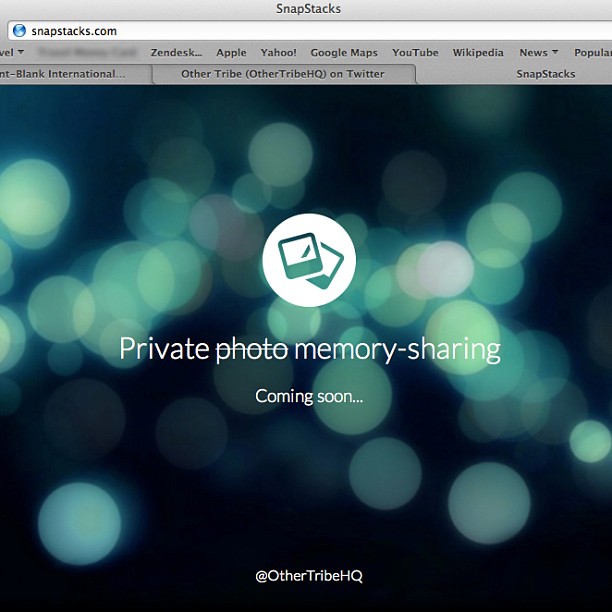
Task: Open the Yahoo! bookmark
Action: point(278,52)
